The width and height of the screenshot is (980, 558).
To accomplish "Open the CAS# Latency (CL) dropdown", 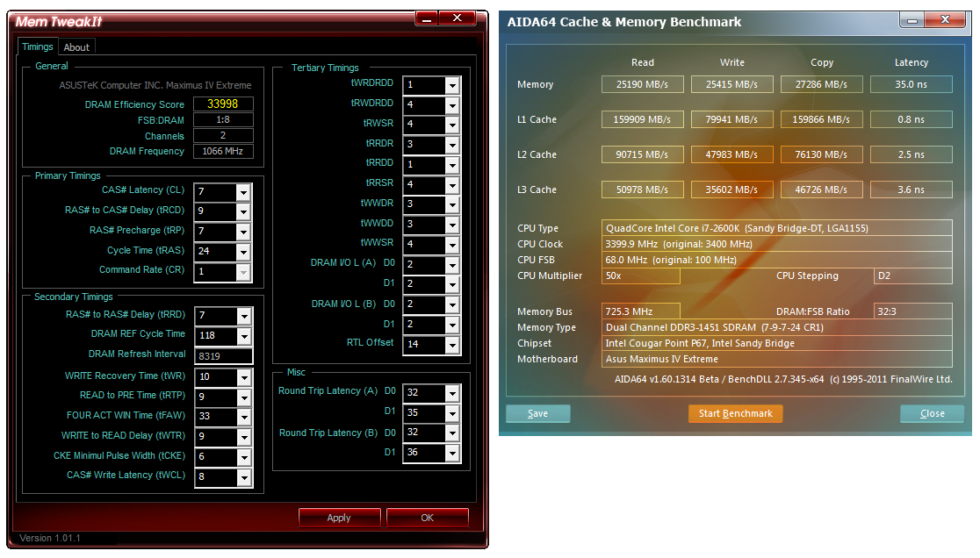I will click(243, 192).
